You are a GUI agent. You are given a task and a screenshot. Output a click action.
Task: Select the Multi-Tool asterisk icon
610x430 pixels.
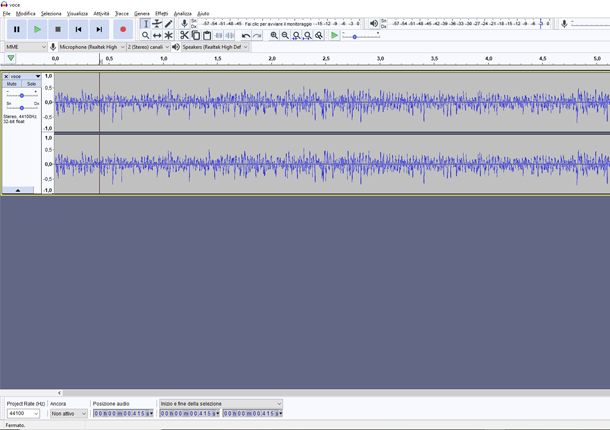coord(168,35)
